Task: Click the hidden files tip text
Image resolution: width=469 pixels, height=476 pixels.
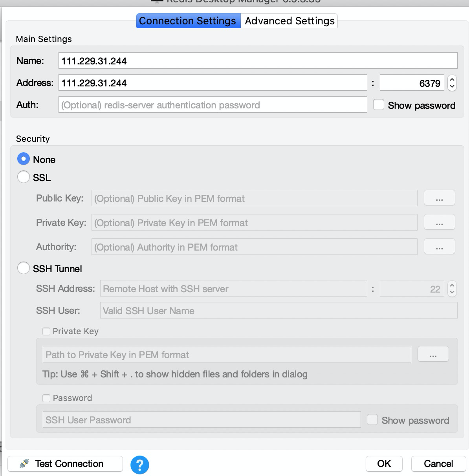Action: [175, 374]
